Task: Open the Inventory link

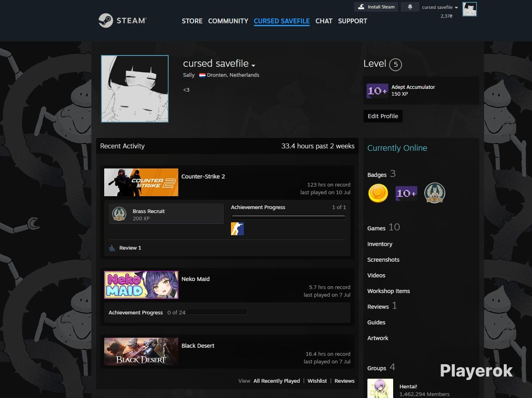Action: [380, 244]
